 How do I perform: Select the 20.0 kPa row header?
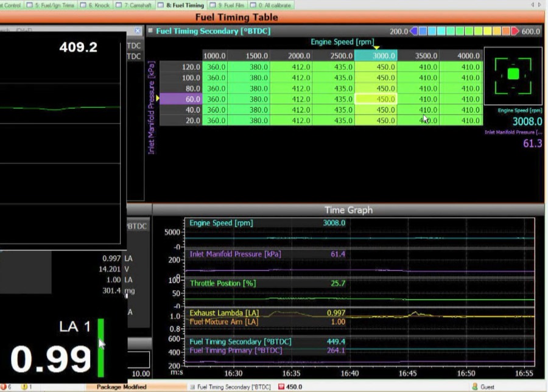pyautogui.click(x=181, y=121)
